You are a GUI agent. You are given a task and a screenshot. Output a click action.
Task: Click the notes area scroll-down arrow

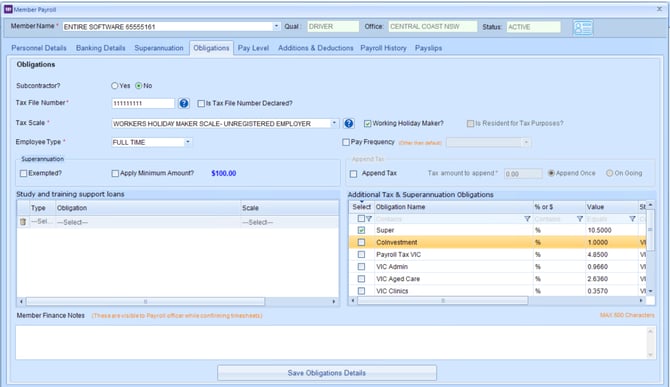click(x=650, y=355)
